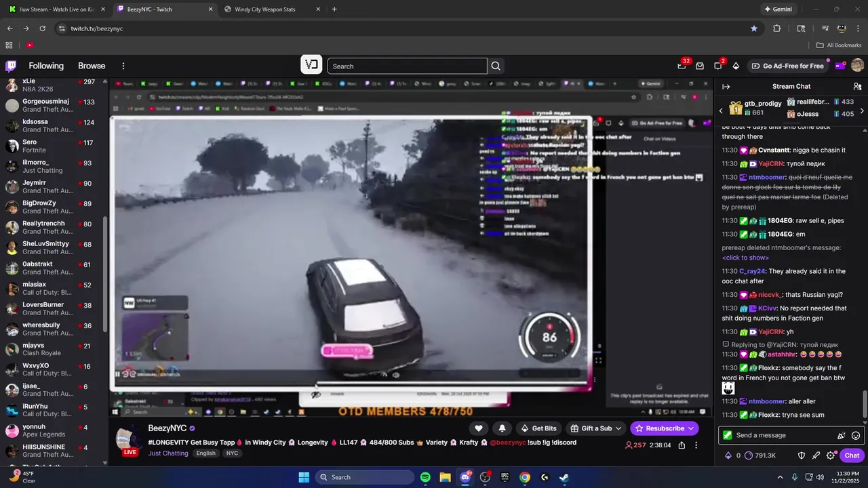Click the purple Turbo card icon near avatar
The image size is (868, 488).
(x=840, y=66)
